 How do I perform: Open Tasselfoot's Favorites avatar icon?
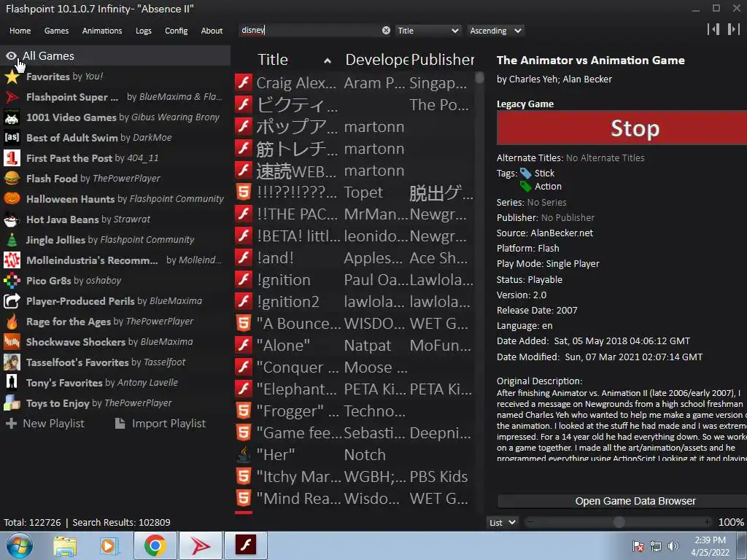12,362
